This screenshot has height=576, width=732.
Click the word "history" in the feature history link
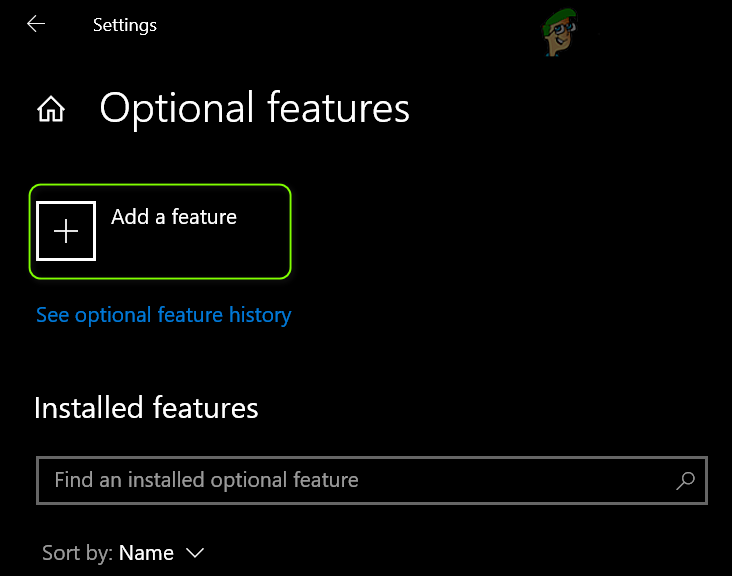click(x=258, y=315)
